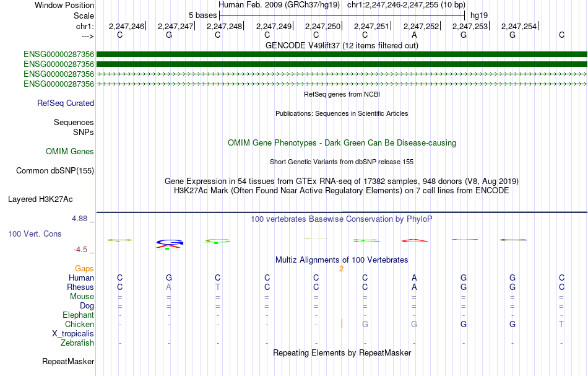Click the second ENSG00000287356 gene label

(x=59, y=64)
